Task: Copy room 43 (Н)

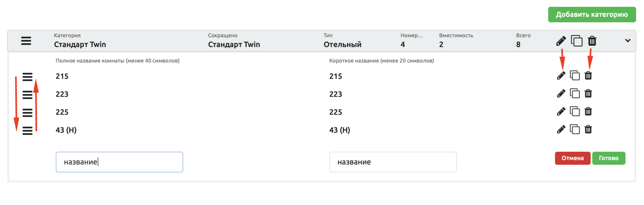Action: coord(575,129)
